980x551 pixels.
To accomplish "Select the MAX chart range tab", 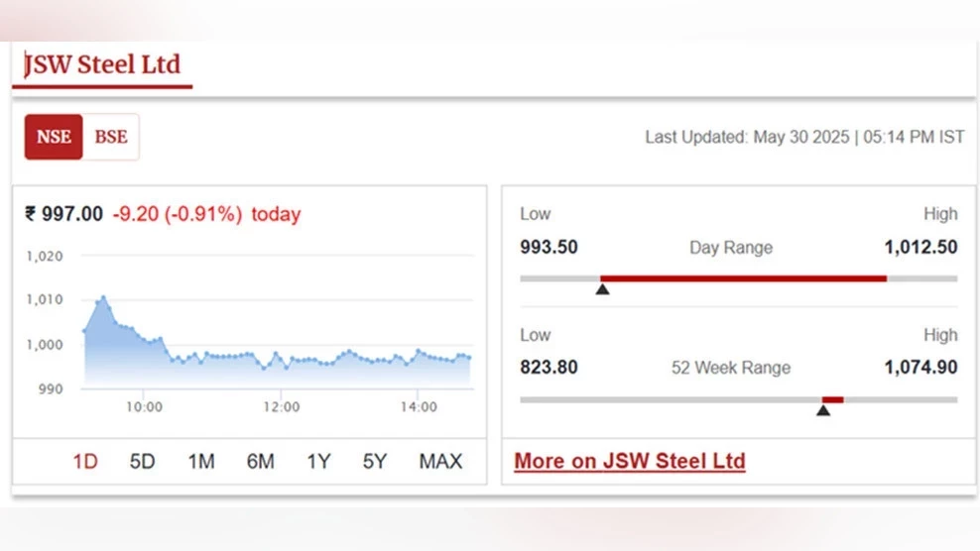I will click(x=440, y=462).
